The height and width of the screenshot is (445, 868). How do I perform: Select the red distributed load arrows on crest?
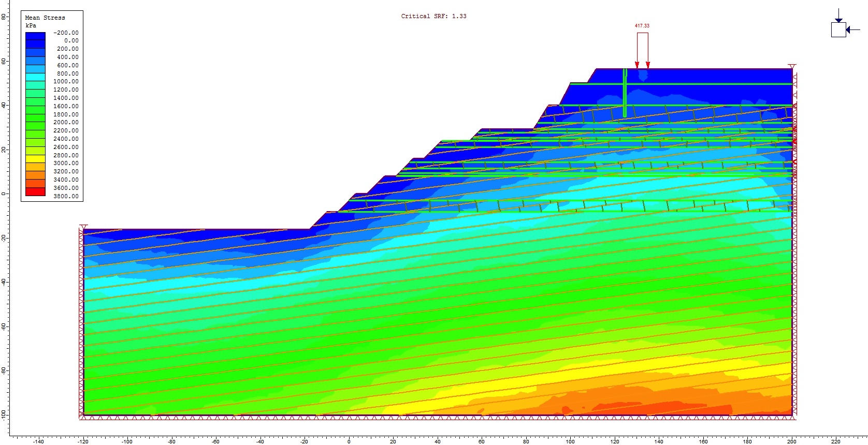(642, 51)
